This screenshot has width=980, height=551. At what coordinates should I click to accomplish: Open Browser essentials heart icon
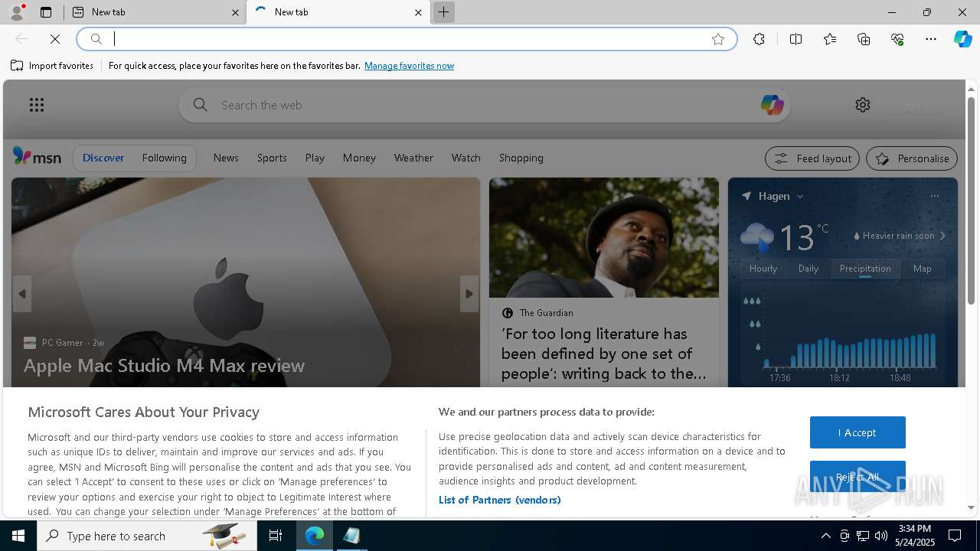tap(897, 39)
